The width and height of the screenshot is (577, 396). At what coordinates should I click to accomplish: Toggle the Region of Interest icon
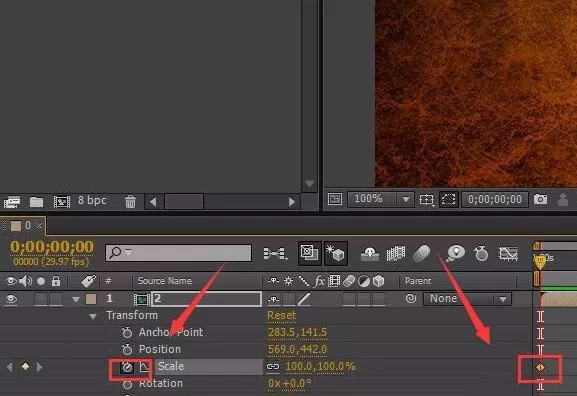[449, 199]
